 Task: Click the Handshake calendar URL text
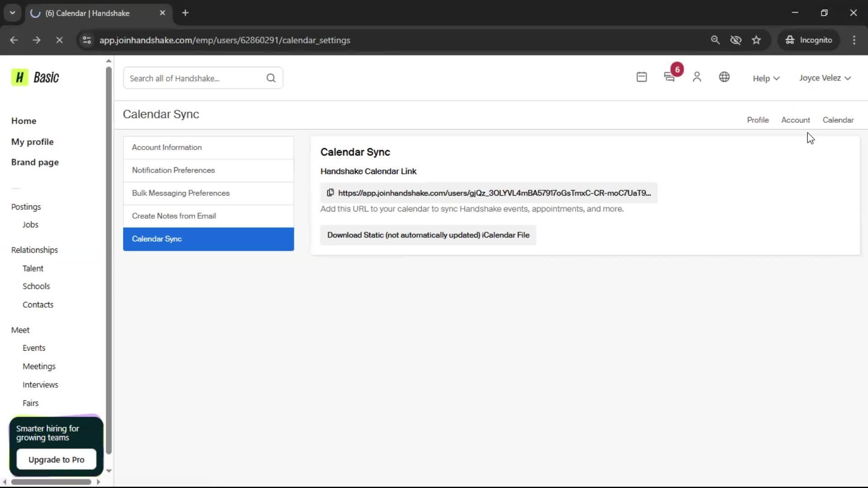click(495, 193)
